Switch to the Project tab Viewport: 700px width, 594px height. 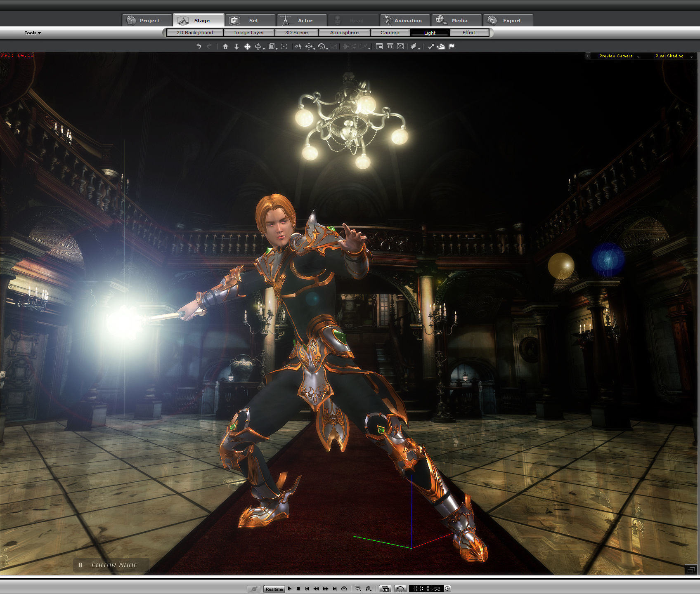pyautogui.click(x=147, y=20)
